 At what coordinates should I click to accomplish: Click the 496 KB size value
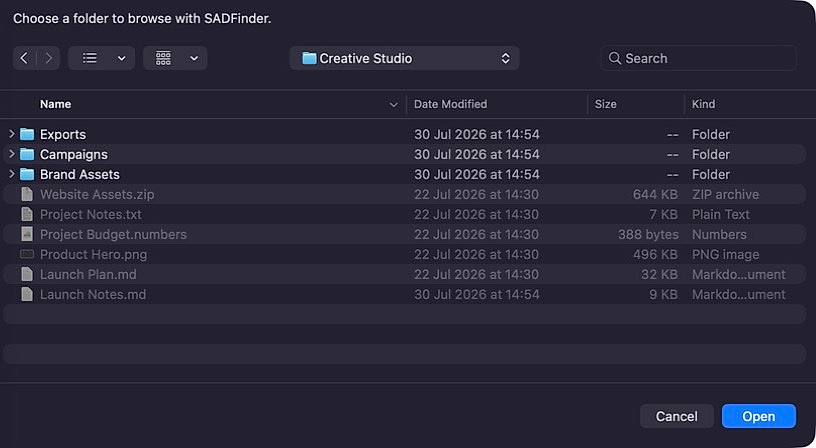pyautogui.click(x=655, y=254)
